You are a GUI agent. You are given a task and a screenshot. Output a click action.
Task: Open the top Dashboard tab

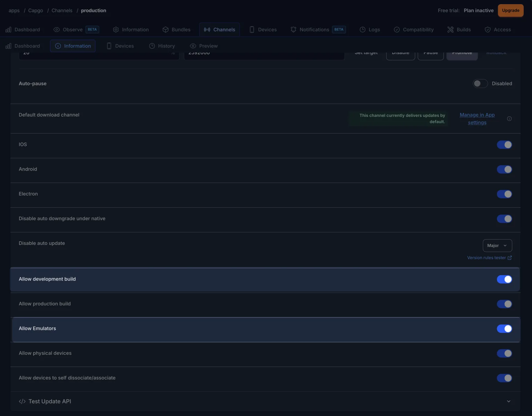(23, 29)
